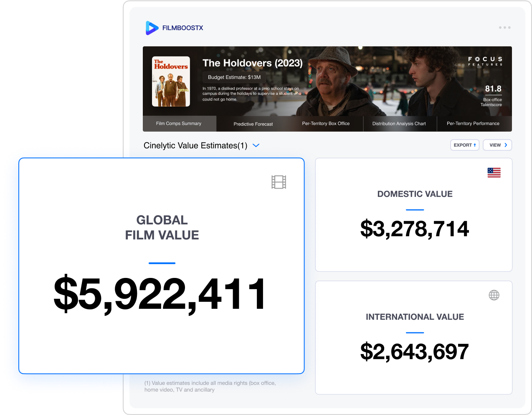Click the film strip icon
Image resolution: width=532 pixels, height=415 pixels.
pos(279,182)
